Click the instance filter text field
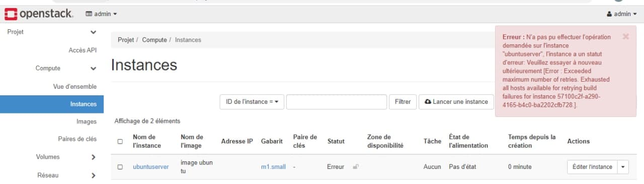Screen dimensions: 644x184 (x=337, y=102)
